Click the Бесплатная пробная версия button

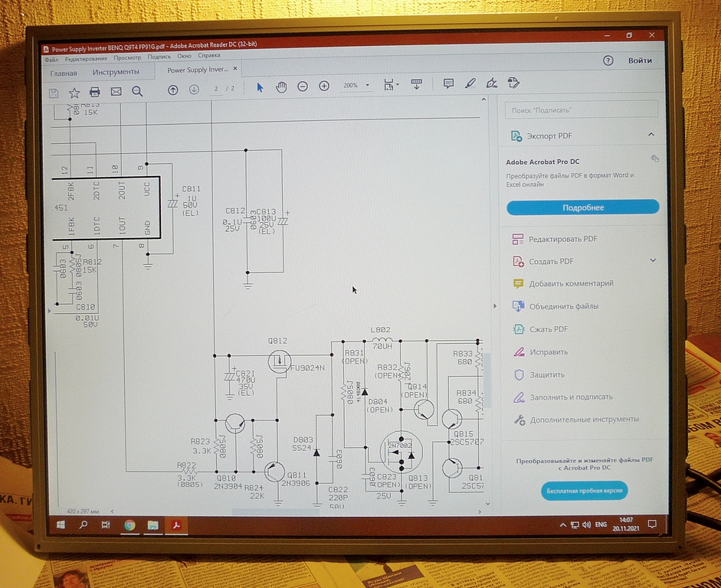click(584, 490)
